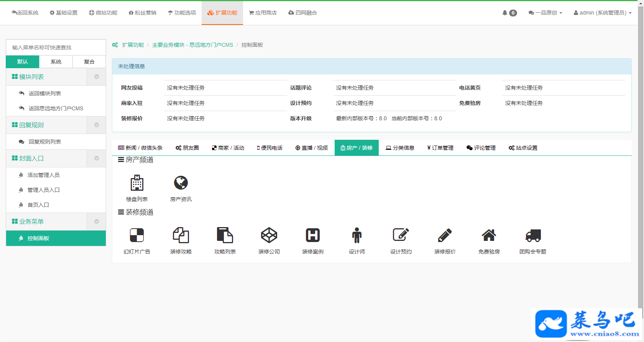644x342 pixels.
Task: Open 回复规则列表 sidebar link
Action: click(45, 142)
